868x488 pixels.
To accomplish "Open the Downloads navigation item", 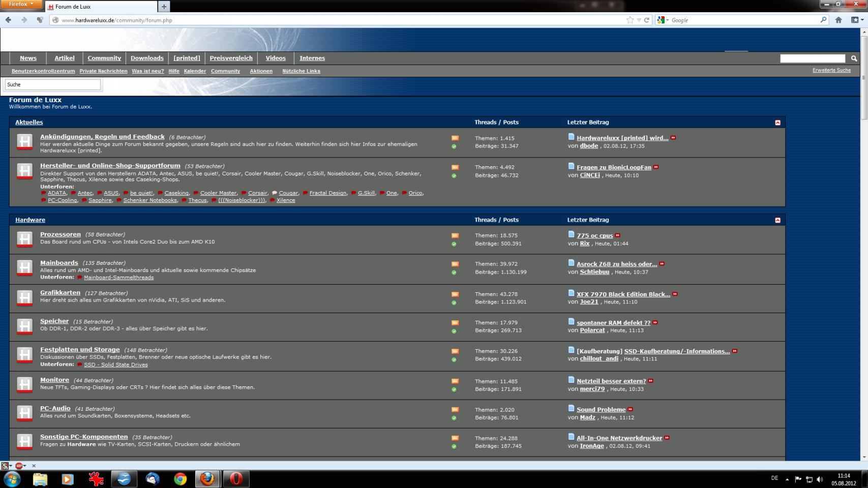I will 147,58.
